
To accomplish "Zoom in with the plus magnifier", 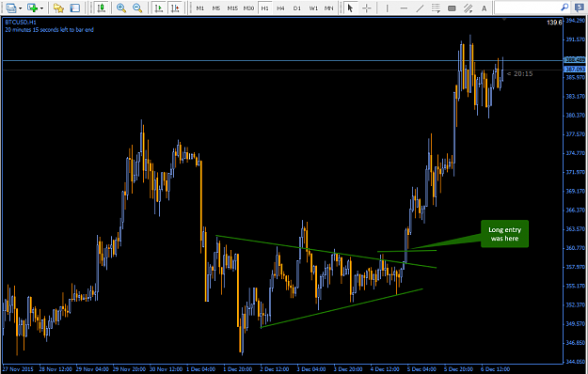I will point(121,8).
